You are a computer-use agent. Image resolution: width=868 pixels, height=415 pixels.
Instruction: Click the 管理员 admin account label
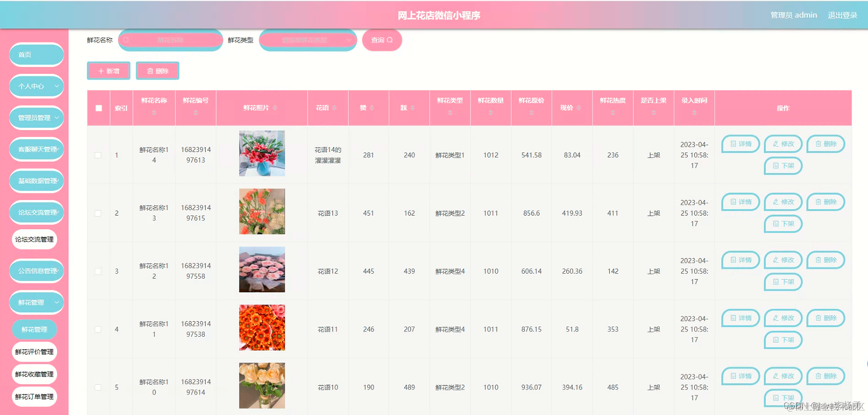point(794,15)
